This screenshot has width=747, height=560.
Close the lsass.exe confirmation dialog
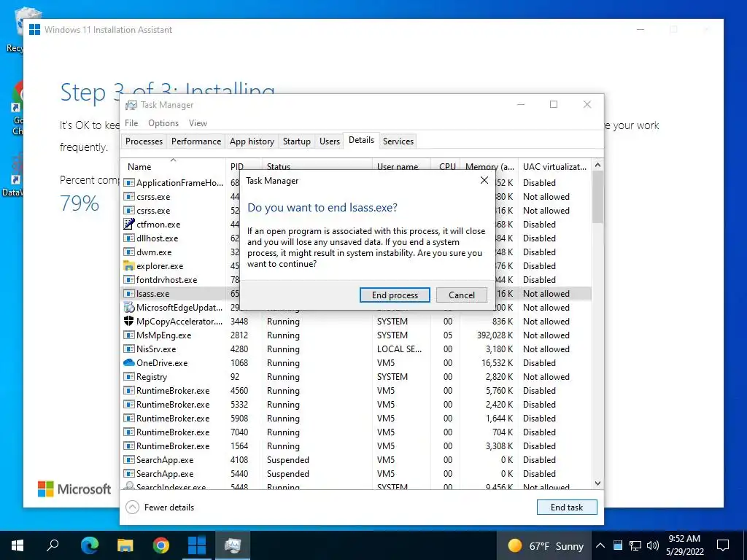coord(484,180)
